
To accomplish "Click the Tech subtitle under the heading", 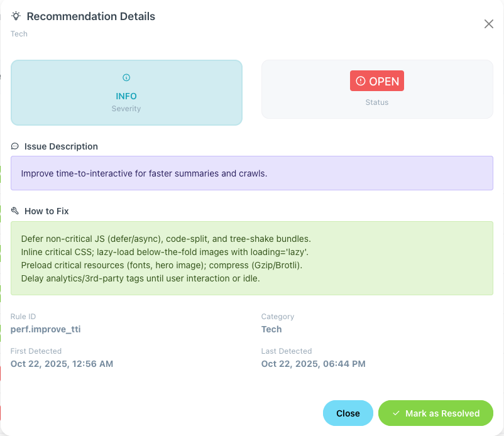I will [x=19, y=34].
